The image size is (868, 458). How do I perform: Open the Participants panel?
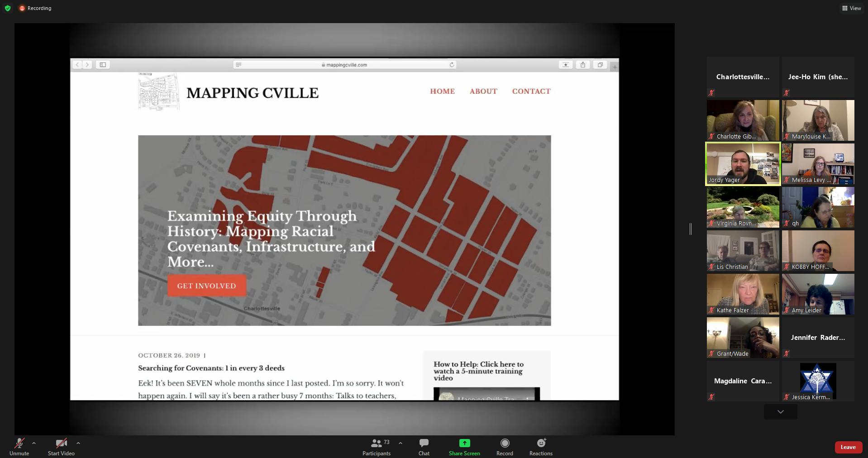click(x=376, y=447)
